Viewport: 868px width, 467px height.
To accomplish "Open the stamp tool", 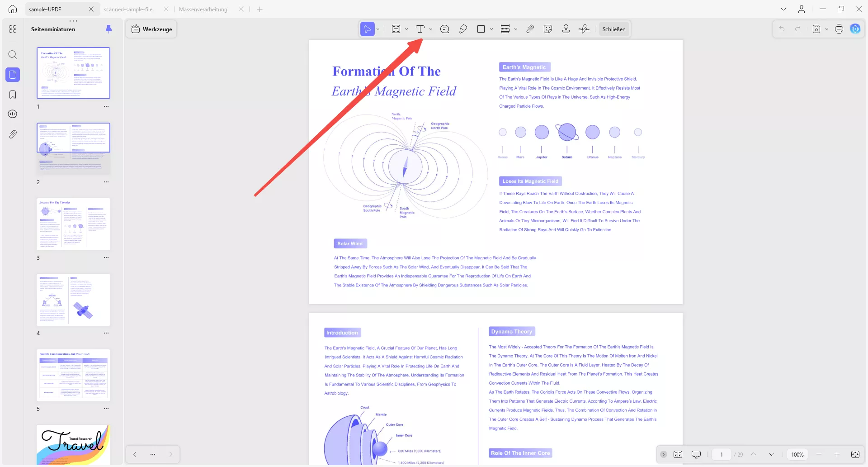I will coord(566,29).
